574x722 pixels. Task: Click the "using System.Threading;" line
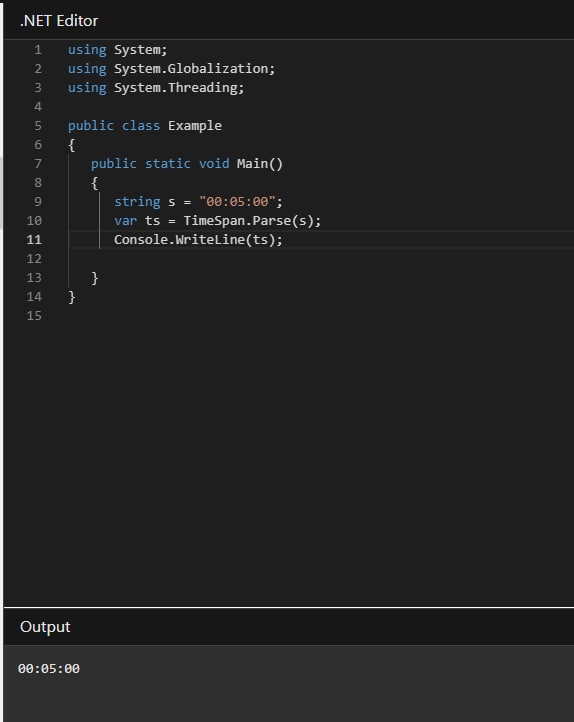tap(156, 87)
